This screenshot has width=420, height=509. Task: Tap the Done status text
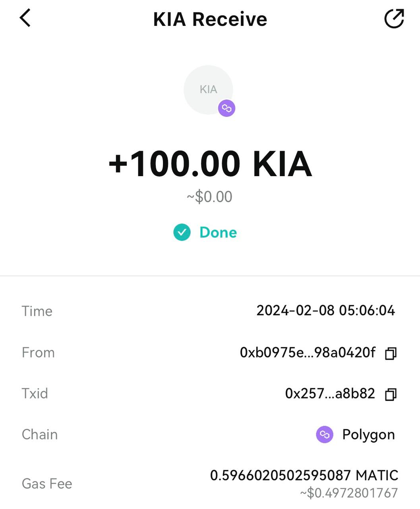[218, 232]
